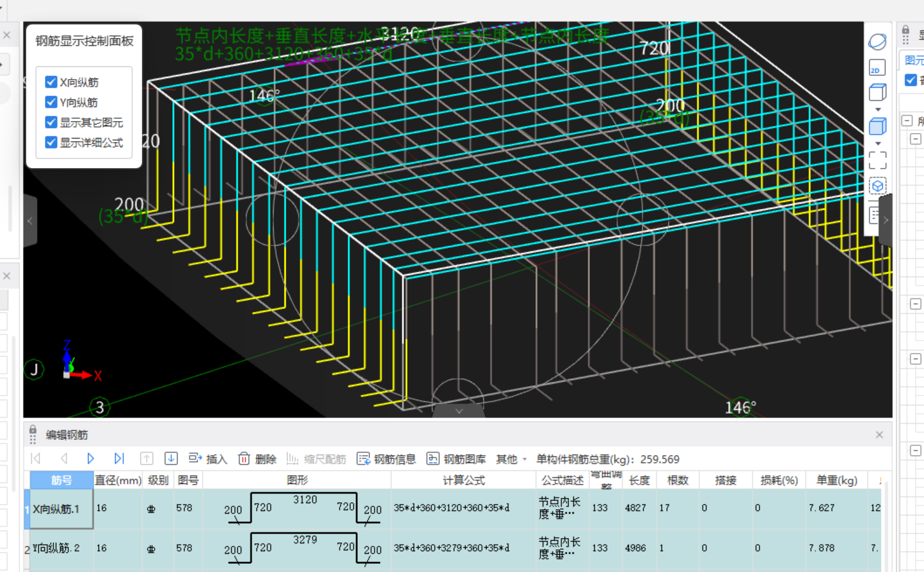The width and height of the screenshot is (924, 572).
Task: Uncheck the X向纵筋 checkbox
Action: point(51,82)
